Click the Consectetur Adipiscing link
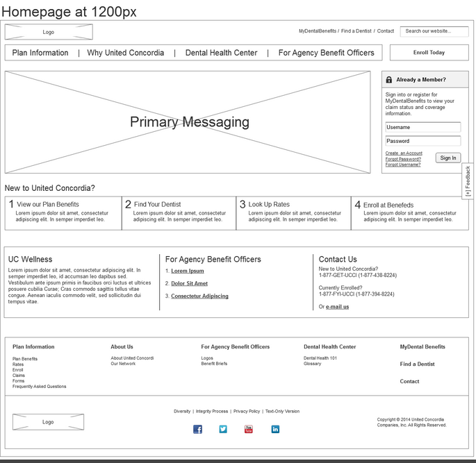This screenshot has width=476, height=463. [x=199, y=296]
